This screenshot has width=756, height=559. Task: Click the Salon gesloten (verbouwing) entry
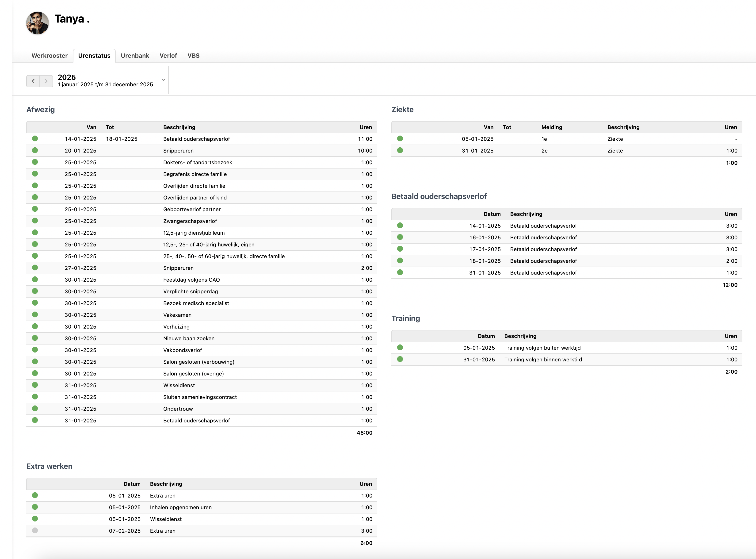[199, 362]
